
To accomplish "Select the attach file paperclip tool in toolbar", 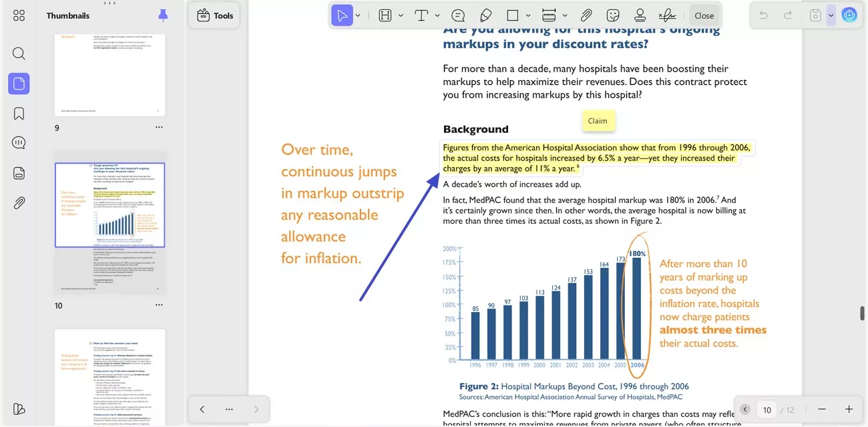I will [x=586, y=15].
